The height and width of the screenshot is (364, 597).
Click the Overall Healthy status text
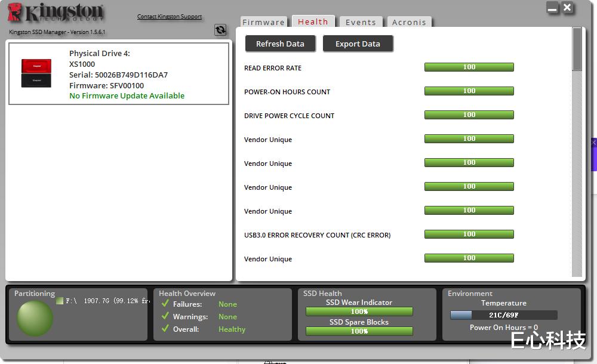(x=232, y=329)
